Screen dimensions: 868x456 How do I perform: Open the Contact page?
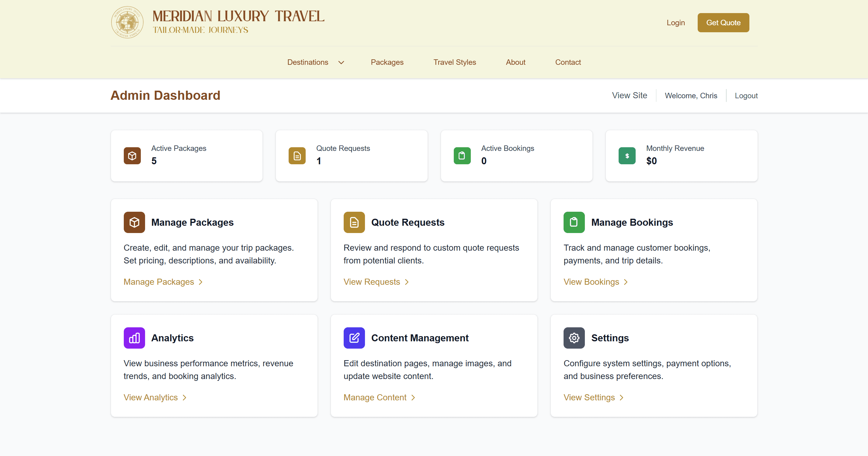tap(568, 62)
